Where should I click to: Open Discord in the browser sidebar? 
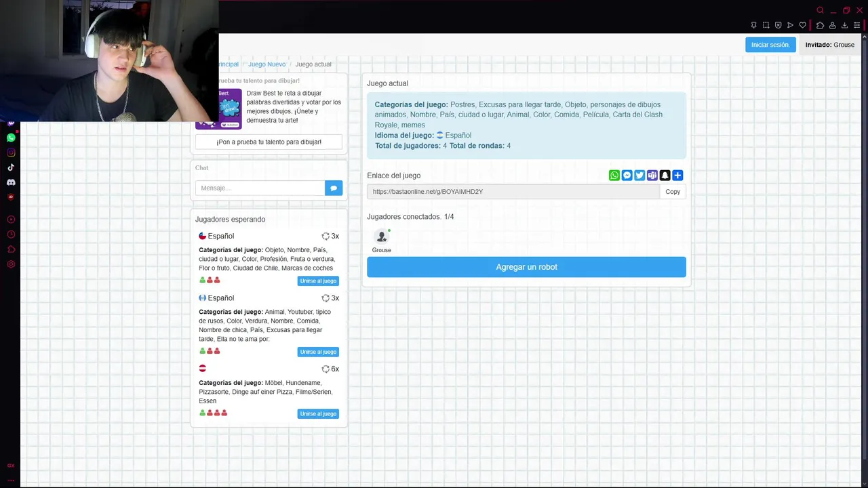tap(11, 182)
